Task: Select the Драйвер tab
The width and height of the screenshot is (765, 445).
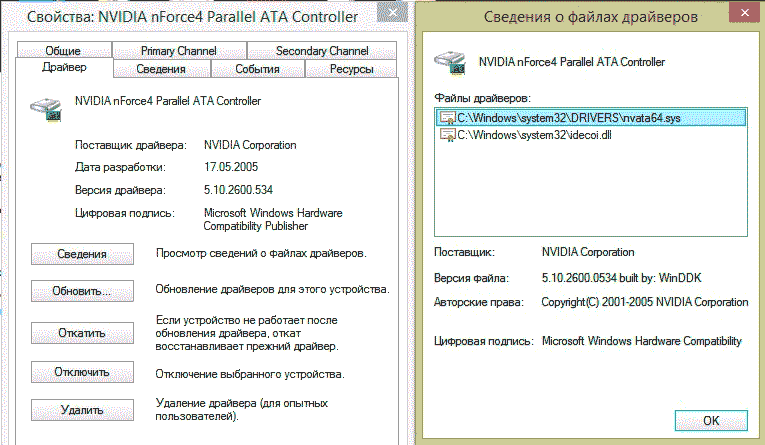Action: [64, 67]
